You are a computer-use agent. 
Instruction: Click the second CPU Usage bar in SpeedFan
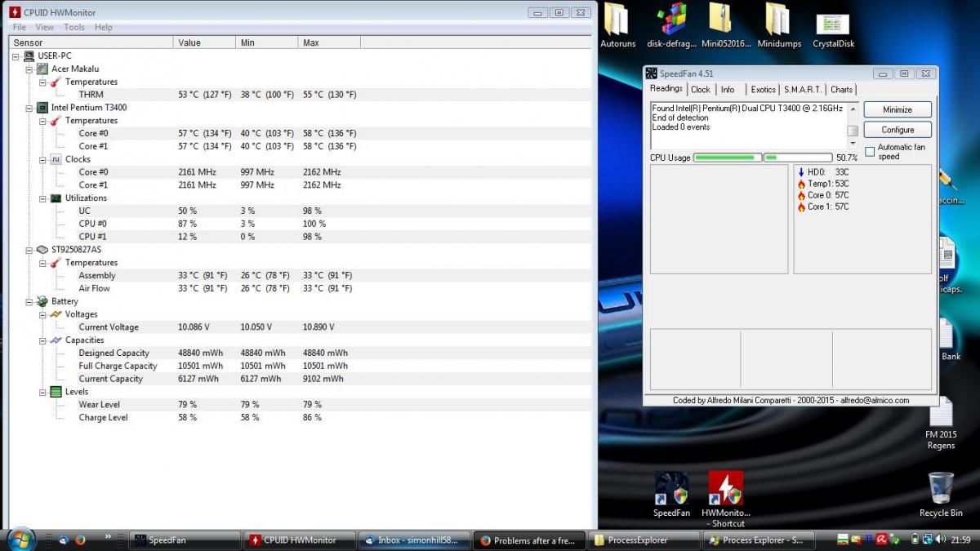798,158
